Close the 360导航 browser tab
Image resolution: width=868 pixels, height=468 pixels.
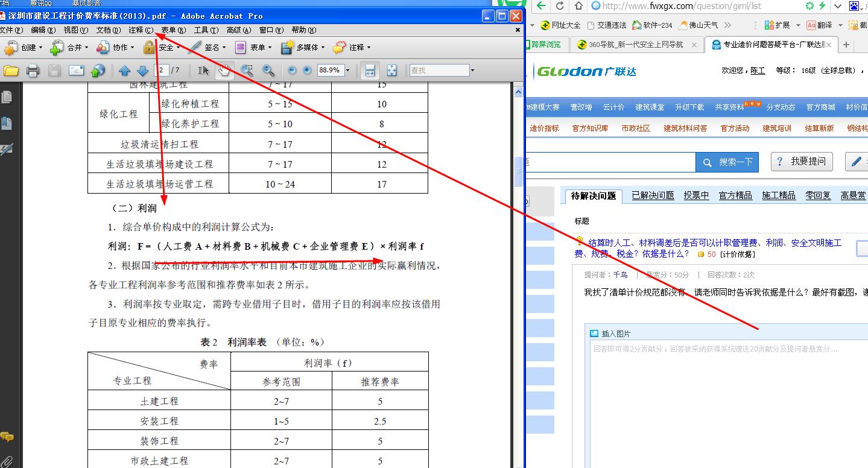[694, 45]
